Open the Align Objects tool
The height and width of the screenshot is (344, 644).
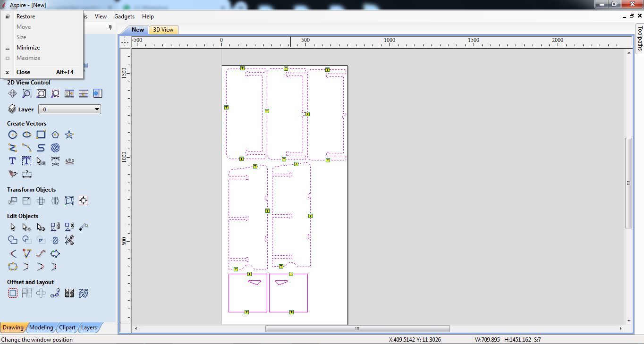[84, 201]
